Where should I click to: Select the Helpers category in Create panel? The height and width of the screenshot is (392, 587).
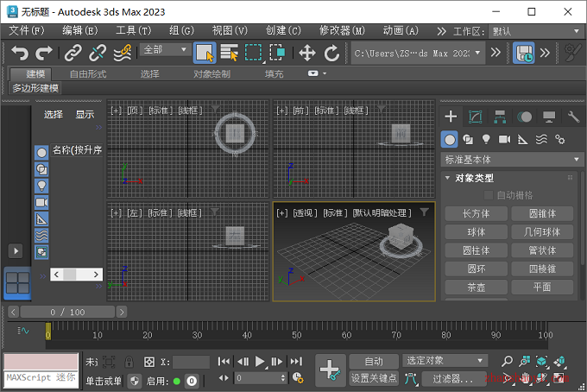click(x=522, y=140)
